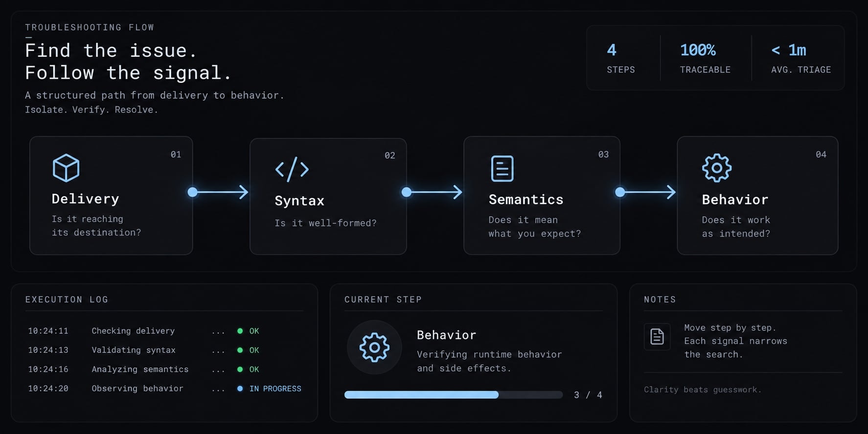Click the document icon in Notes panel
Viewport: 868px width, 434px height.
tap(657, 337)
